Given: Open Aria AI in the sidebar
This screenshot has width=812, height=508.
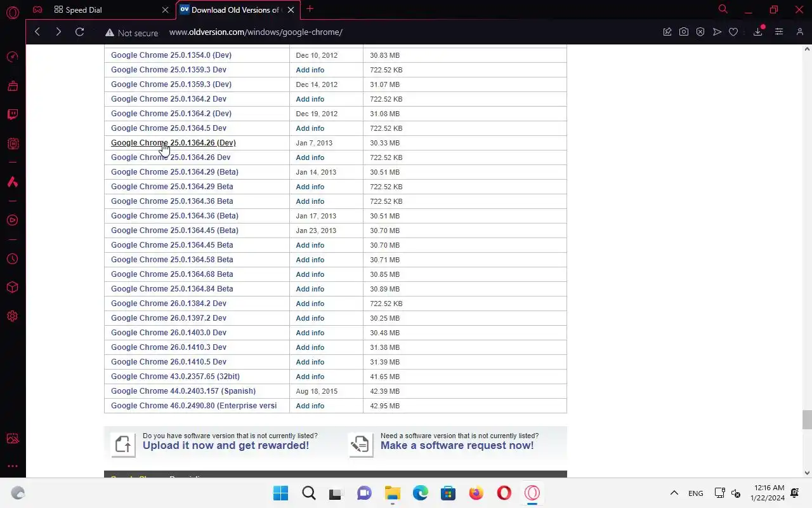Looking at the screenshot, I should click(13, 182).
